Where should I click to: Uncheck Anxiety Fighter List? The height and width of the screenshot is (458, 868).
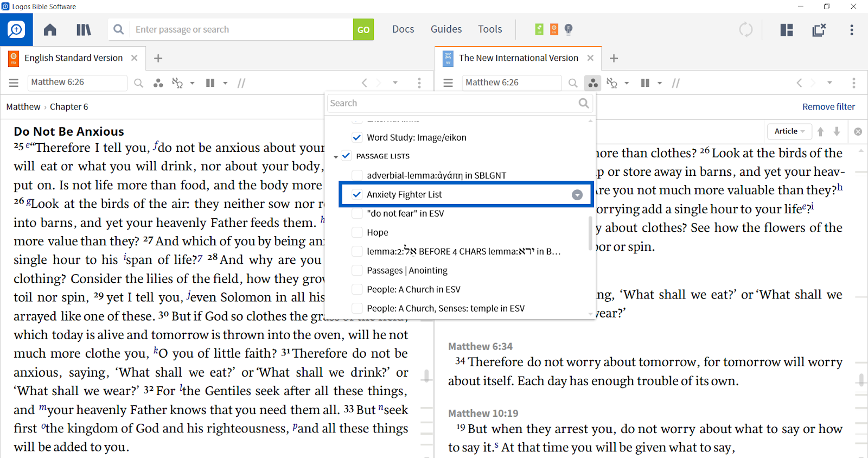(357, 194)
